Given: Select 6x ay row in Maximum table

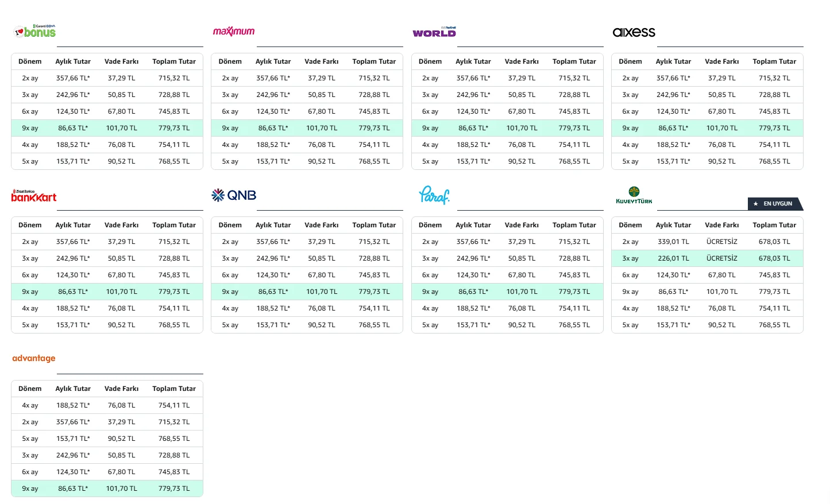Looking at the screenshot, I should point(307,111).
